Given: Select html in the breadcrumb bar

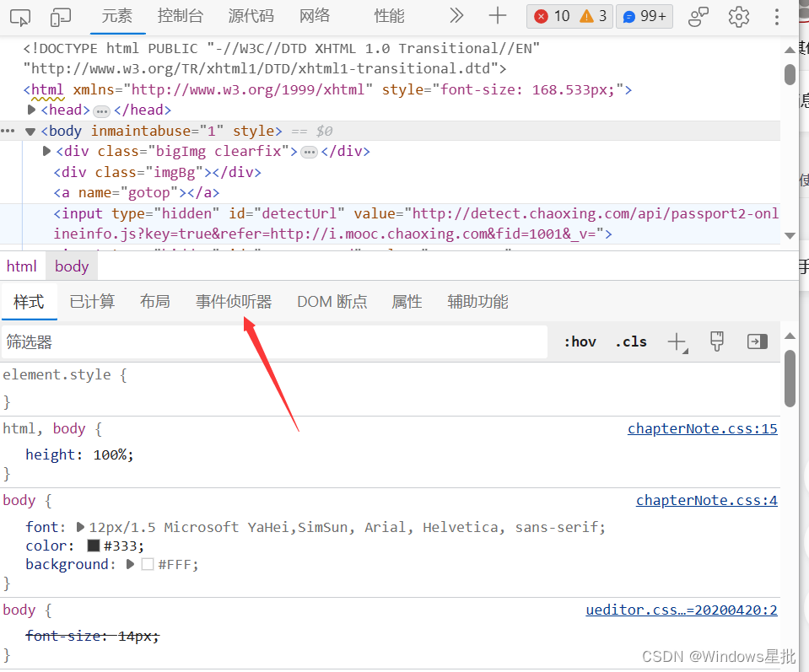Looking at the screenshot, I should 22,266.
